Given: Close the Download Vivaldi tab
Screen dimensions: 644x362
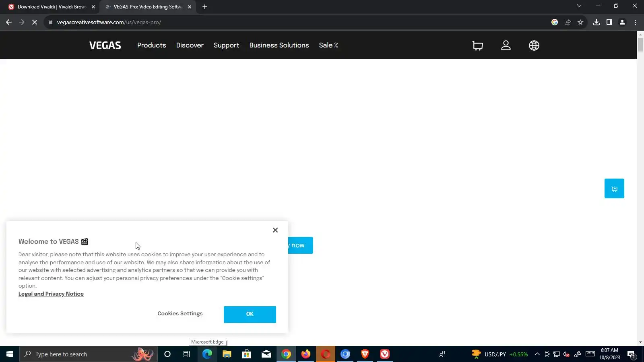Looking at the screenshot, I should 93,7.
